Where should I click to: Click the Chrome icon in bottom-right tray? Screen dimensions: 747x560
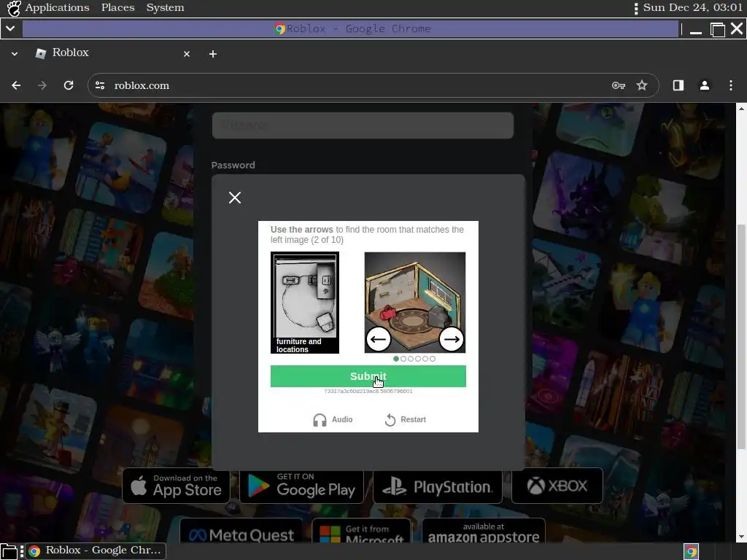click(692, 551)
